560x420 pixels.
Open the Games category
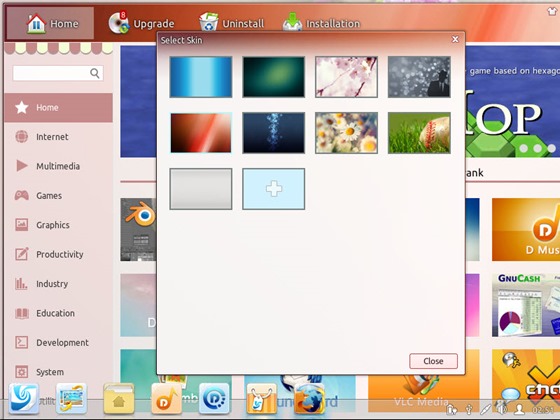point(59,196)
